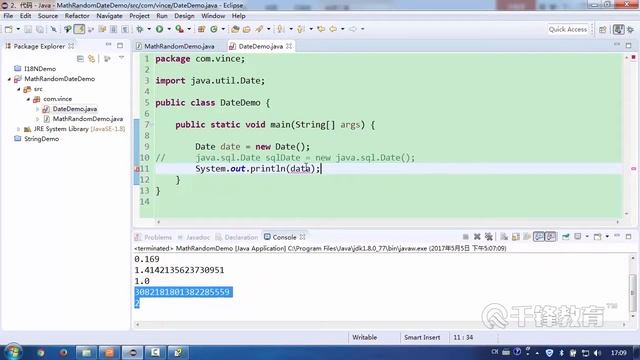Click the Clear Console icon
This screenshot has width=640, height=360.
coord(504,237)
